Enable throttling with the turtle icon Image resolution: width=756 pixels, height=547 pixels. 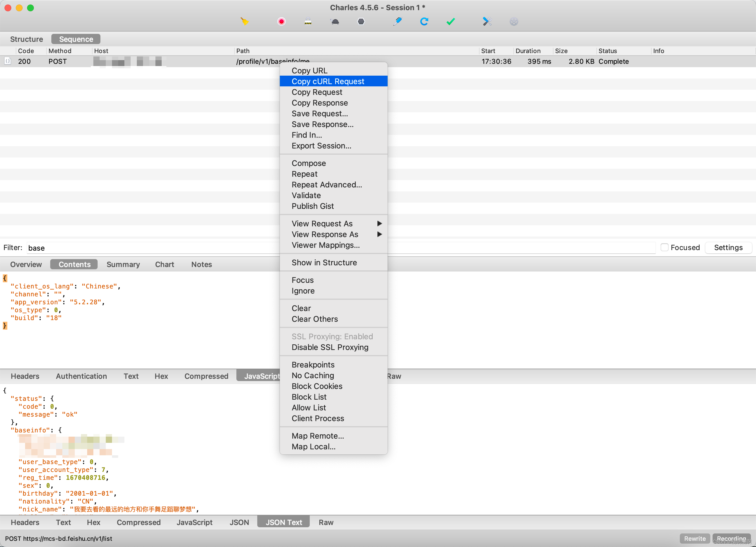pyautogui.click(x=335, y=22)
